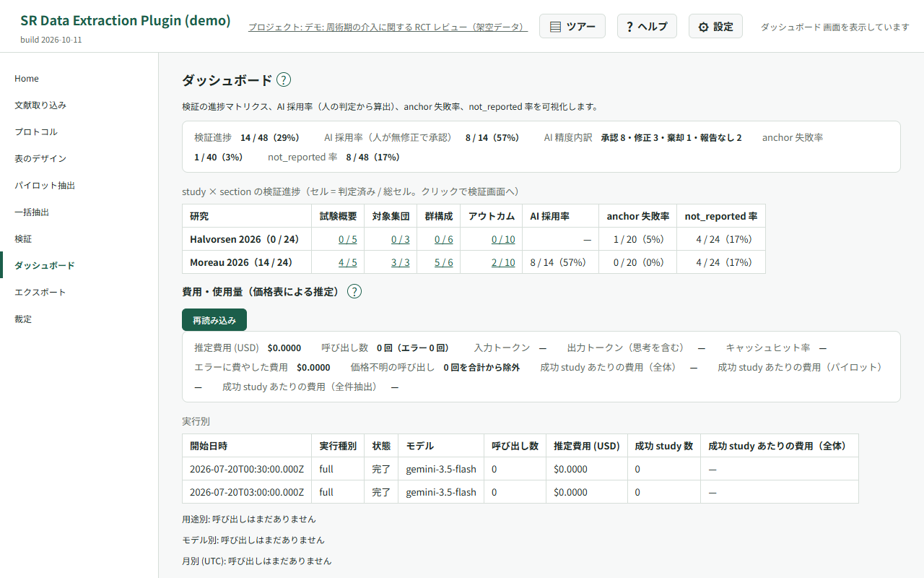Viewport: 924px width, 578px height.
Task: Click Moreau anchor 失敗率 value 0 / 20（0%）
Action: 639,262
